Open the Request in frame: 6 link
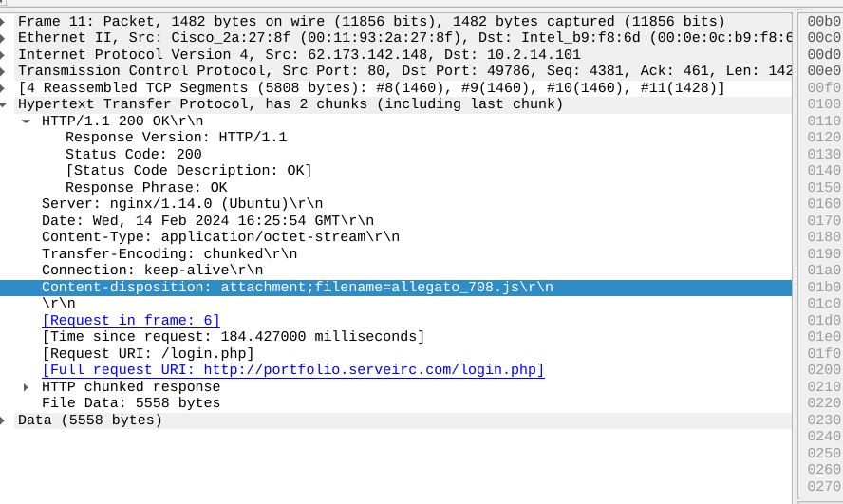 pyautogui.click(x=131, y=320)
